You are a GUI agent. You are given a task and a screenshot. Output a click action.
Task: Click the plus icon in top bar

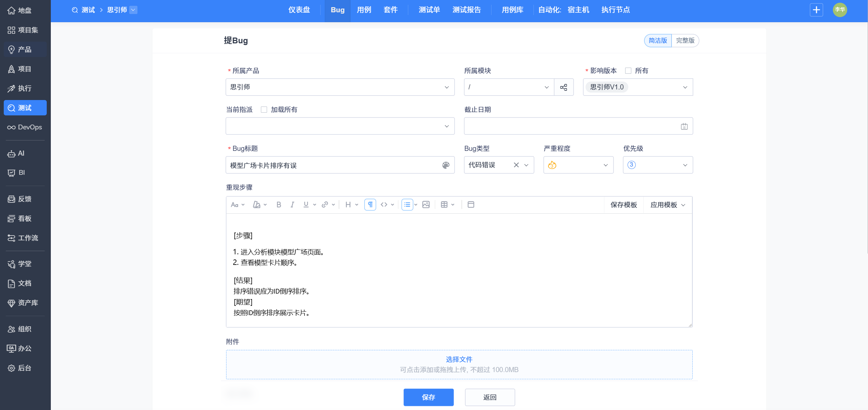click(816, 10)
